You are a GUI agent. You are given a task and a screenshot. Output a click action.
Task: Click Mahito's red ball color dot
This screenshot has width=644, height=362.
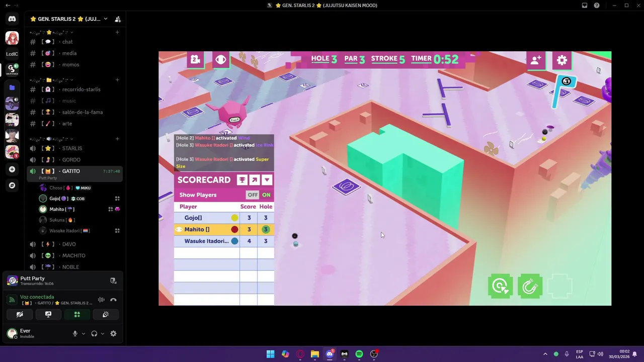234,230
